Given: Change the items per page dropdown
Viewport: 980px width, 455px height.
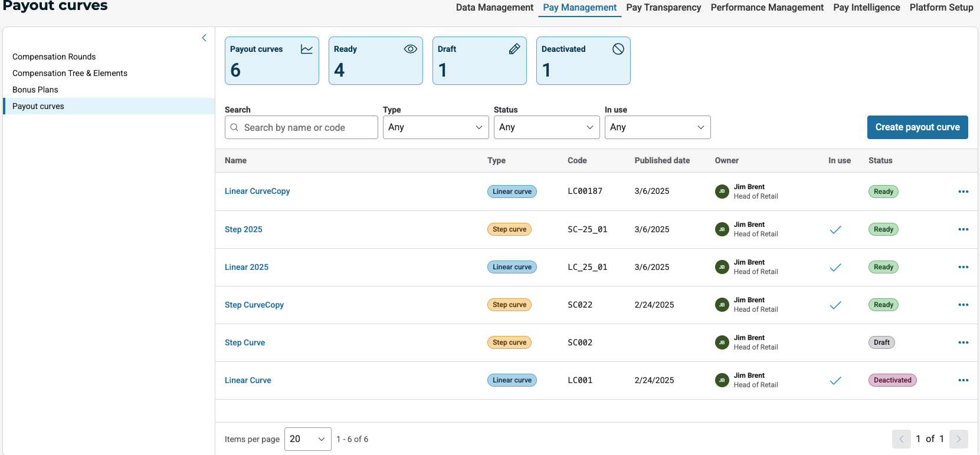Looking at the screenshot, I should click(x=307, y=439).
